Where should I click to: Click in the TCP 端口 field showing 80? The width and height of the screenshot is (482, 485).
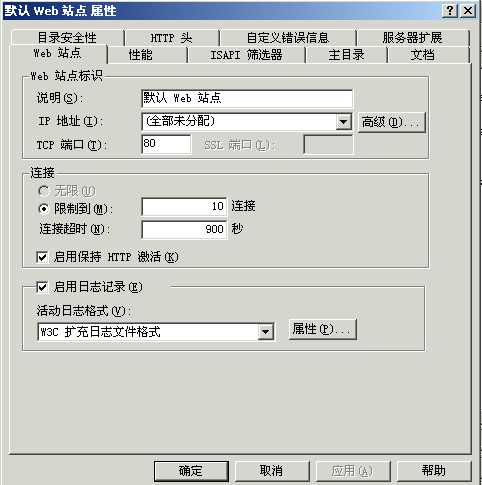click(x=166, y=144)
